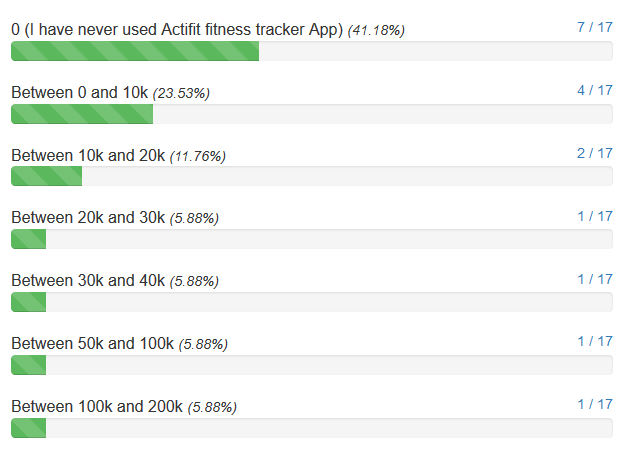
Task: Select the 'Between 100k and 200k' label
Action: (97, 406)
